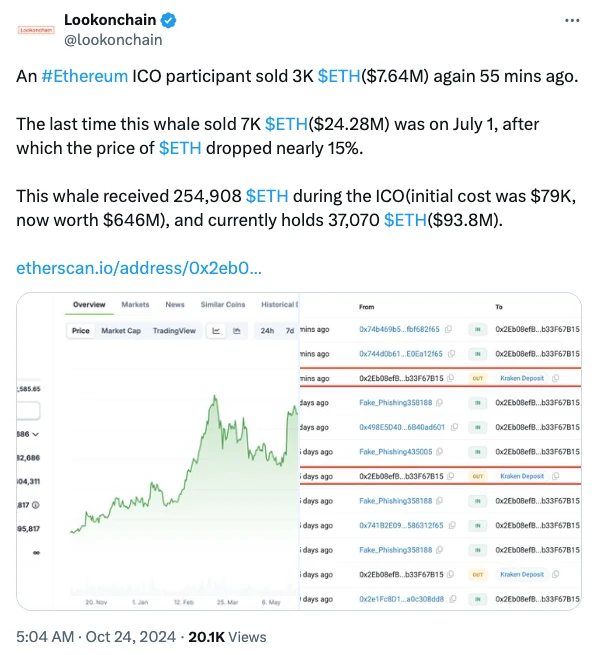Switch chart to Price view
The height and width of the screenshot is (655, 598).
tap(81, 330)
